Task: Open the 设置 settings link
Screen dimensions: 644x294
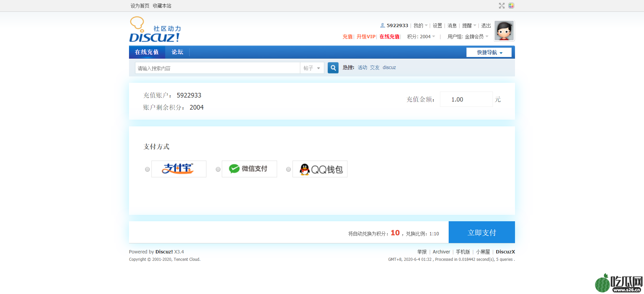Action: pyautogui.click(x=437, y=25)
